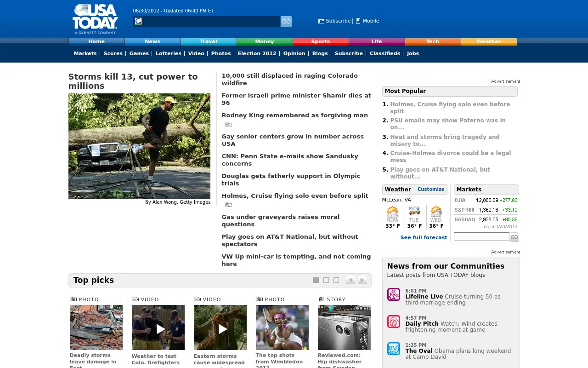Click the header search input field
The image size is (588, 368).
206,21
